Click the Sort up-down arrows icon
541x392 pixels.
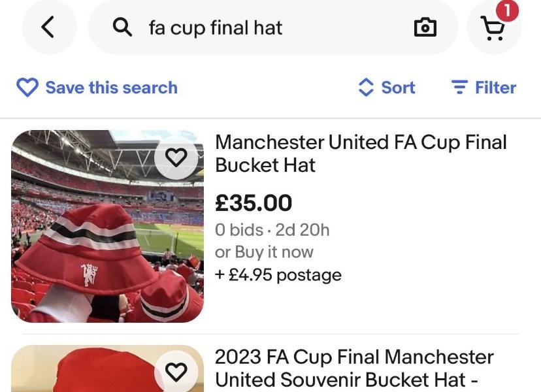coord(367,88)
